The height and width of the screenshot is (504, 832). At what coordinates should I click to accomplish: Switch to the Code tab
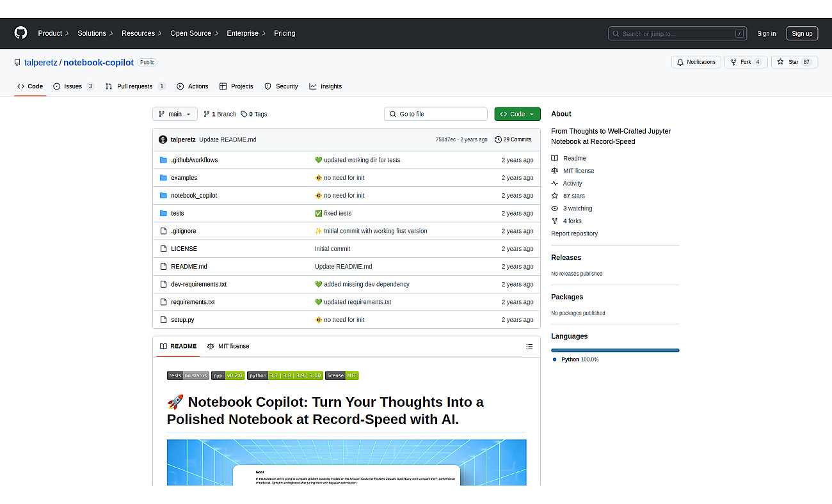point(30,86)
